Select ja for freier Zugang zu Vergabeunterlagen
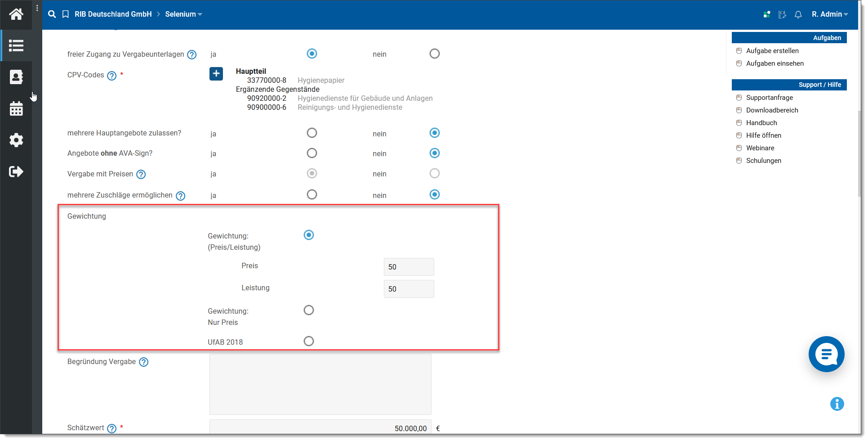The height and width of the screenshot is (441, 868). tap(312, 54)
